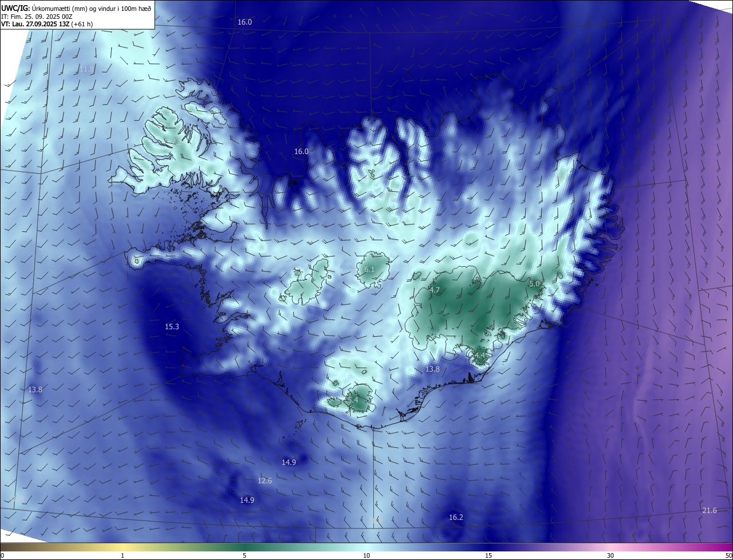The height and width of the screenshot is (560, 733).
Task: Click the 21.6 value label on the map
Action: click(x=710, y=511)
